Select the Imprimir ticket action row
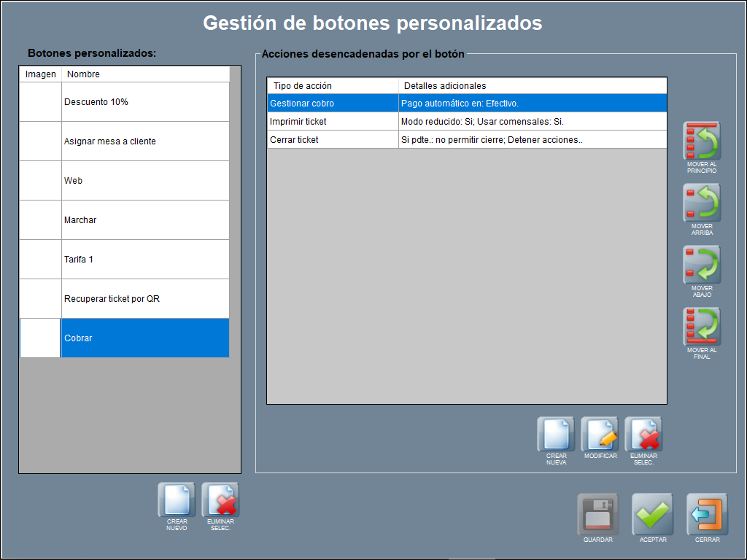Image resolution: width=747 pixels, height=560 pixels. (467, 122)
